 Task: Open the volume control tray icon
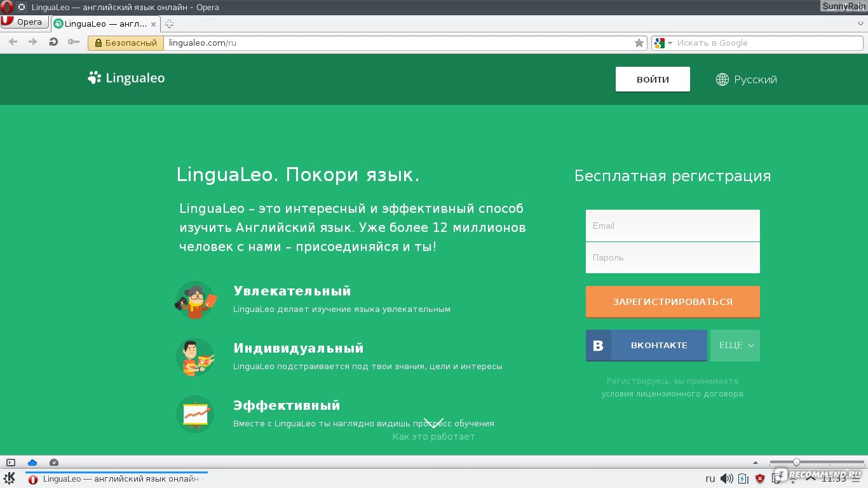[727, 478]
